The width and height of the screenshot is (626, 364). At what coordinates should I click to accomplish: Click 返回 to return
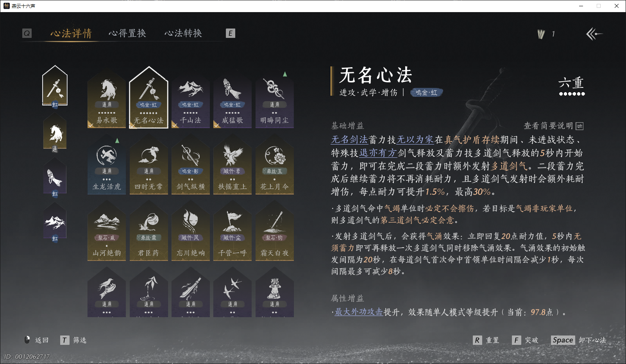point(37,340)
